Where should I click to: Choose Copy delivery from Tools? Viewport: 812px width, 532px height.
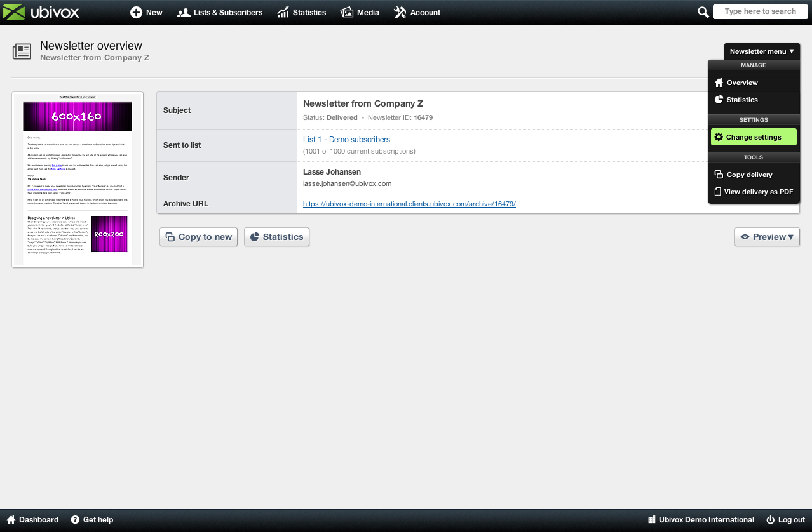[754, 175]
